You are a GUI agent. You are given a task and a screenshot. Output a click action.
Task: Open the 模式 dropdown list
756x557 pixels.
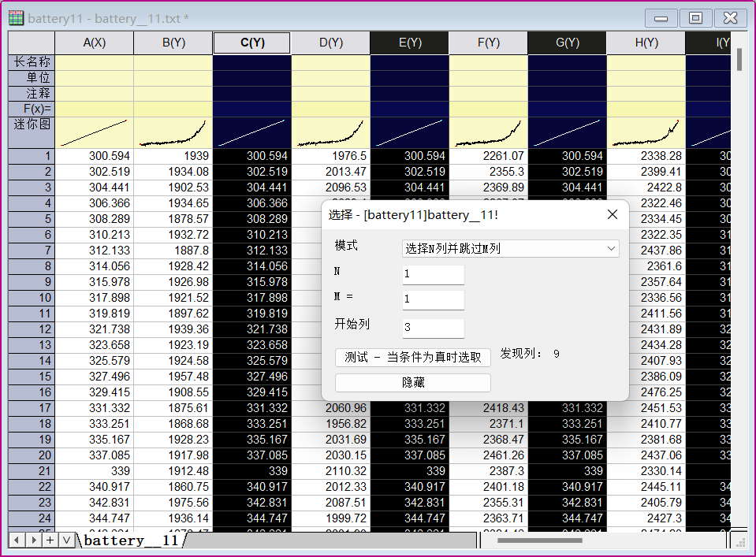[510, 248]
